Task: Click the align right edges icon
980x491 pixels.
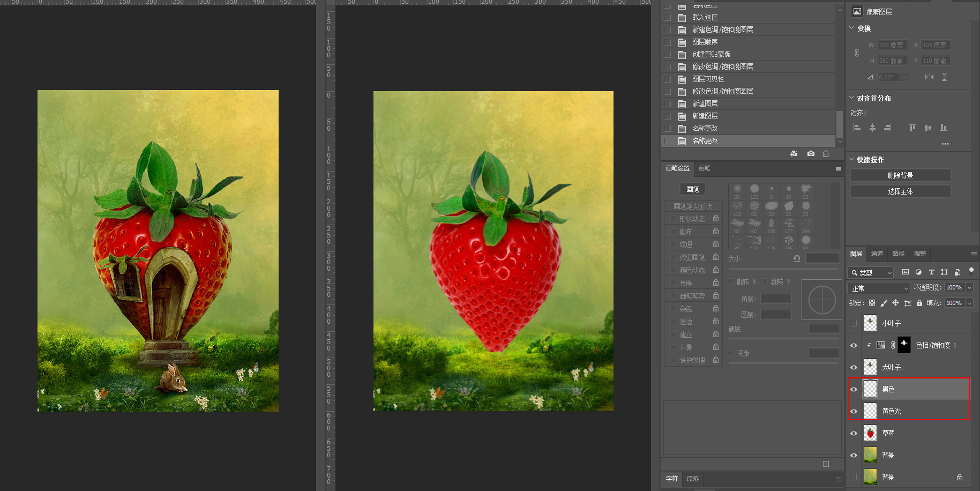Action: tap(888, 128)
